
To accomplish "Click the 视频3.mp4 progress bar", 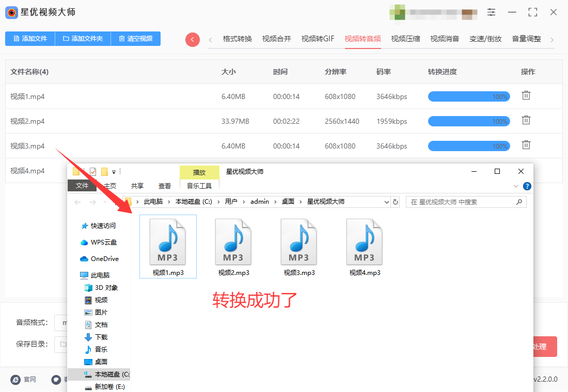I will [469, 146].
